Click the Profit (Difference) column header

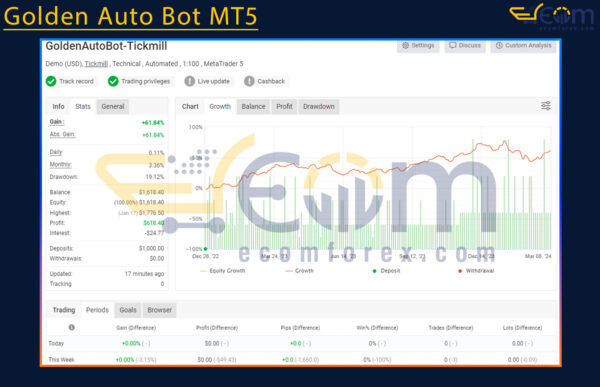217,328
